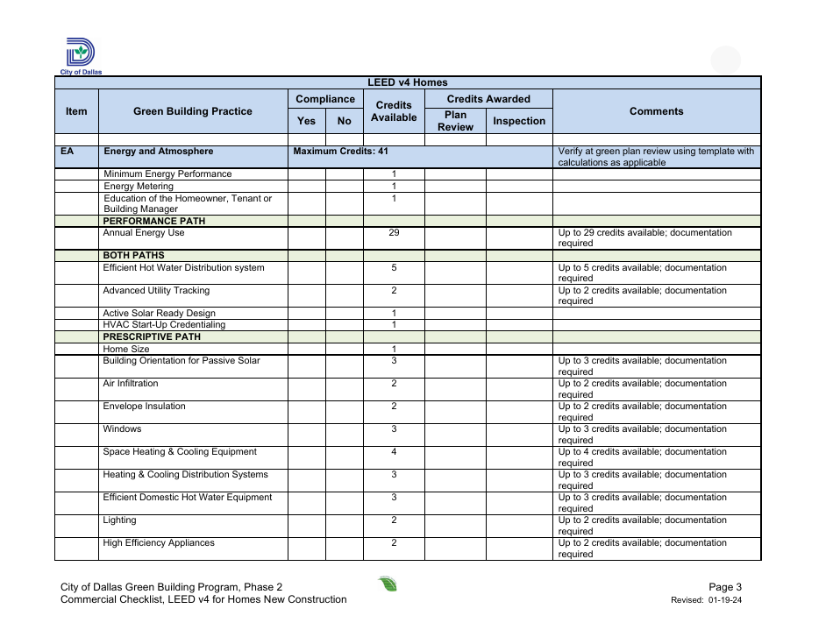Click the City of Dallas logo

click(80, 53)
